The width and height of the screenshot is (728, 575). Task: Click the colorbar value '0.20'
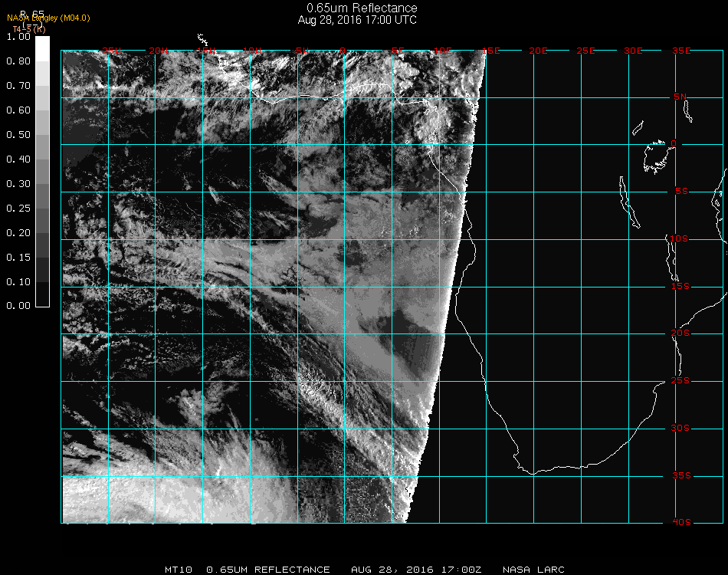(18, 233)
